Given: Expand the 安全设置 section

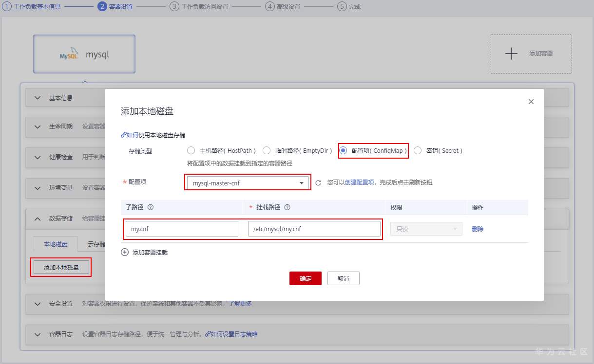Looking at the screenshot, I should coord(38,304).
